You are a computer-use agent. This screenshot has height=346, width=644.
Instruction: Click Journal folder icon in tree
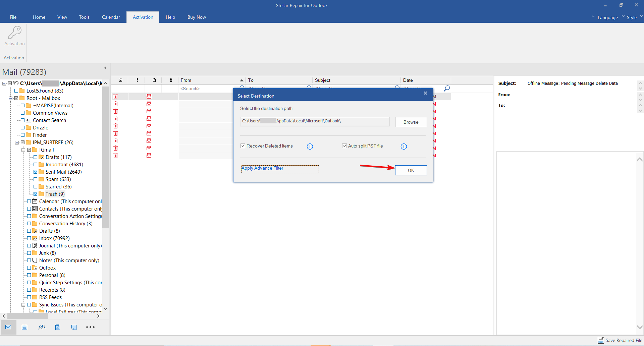click(x=35, y=246)
